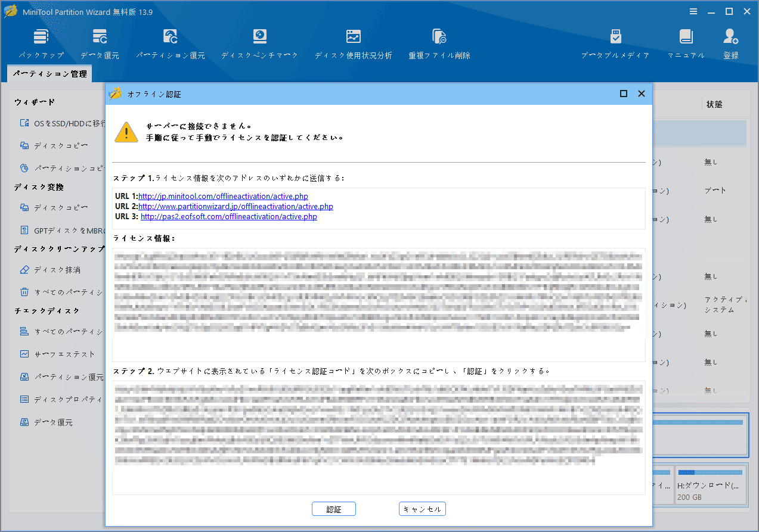This screenshot has height=532, width=759.
Task: Click the 登録 (register) icon
Action: 730,37
